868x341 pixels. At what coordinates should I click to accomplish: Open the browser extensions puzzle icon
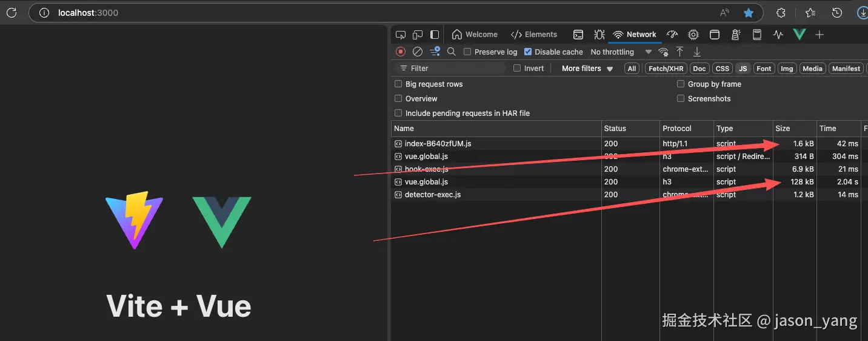pos(781,13)
